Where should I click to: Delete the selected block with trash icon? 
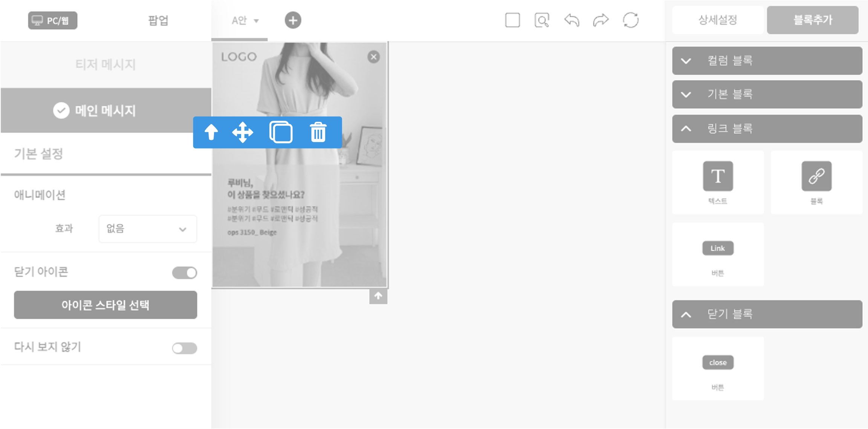318,132
